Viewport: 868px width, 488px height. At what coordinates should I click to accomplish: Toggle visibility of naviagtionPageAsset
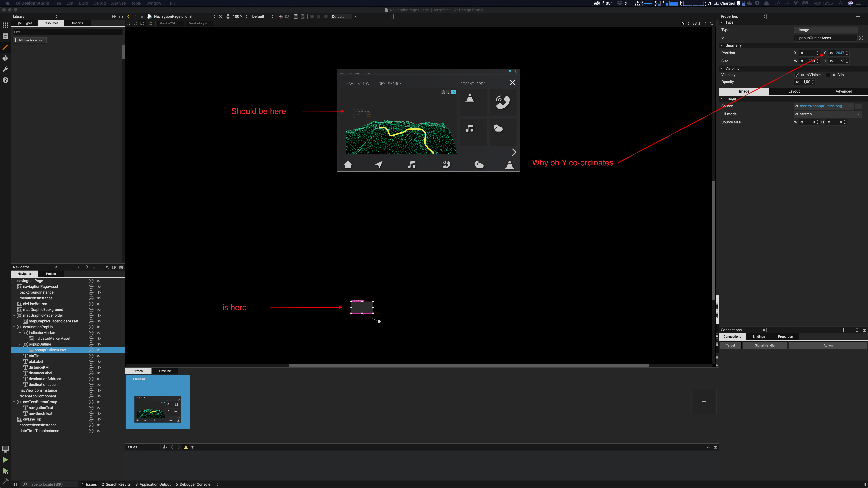tap(99, 287)
